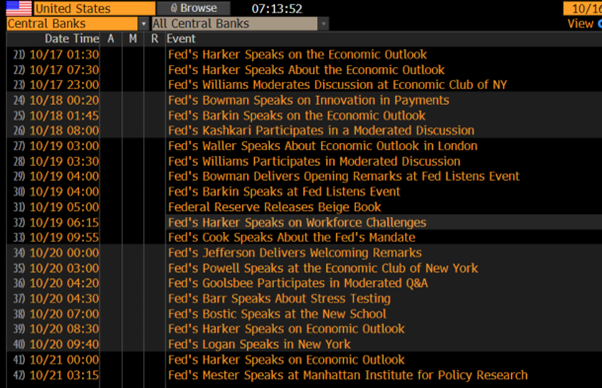Open the Central Banks category selector

[72, 24]
